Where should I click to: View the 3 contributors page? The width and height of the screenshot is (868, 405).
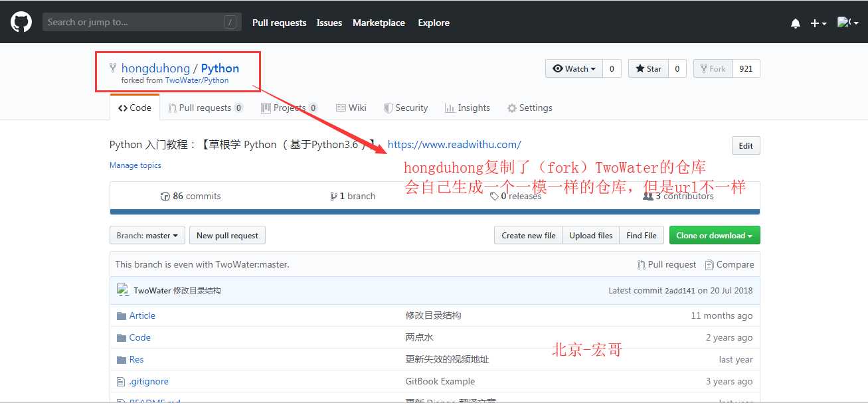(678, 196)
